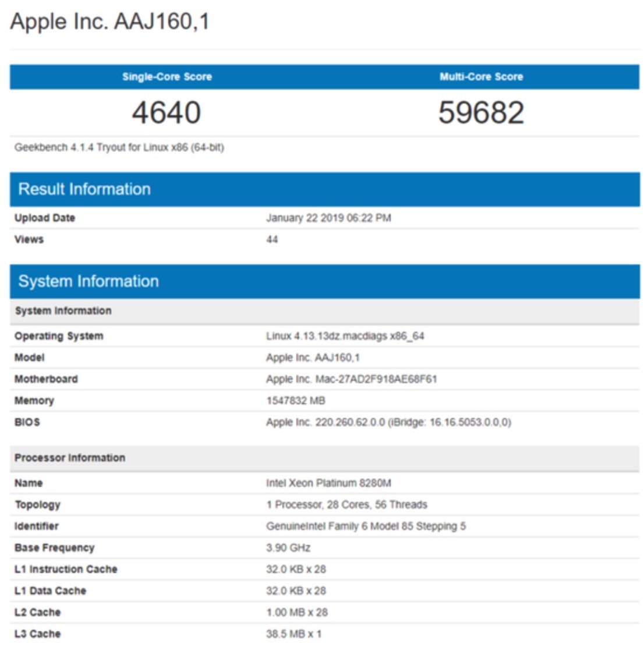Screen dimensions: 644x658
Task: Click the BIOS label
Action: pos(27,422)
